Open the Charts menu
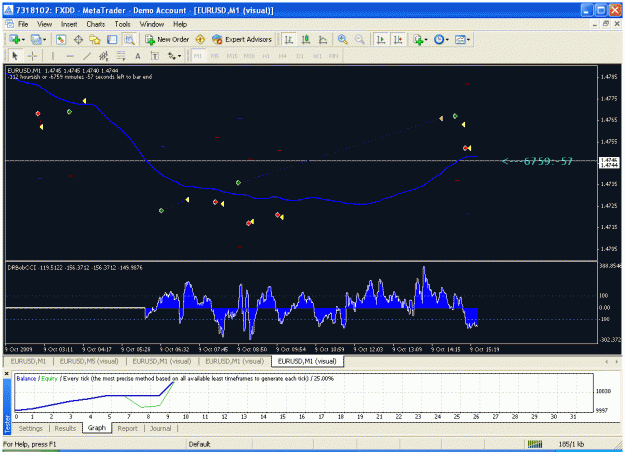Image resolution: width=625 pixels, height=452 pixels. pyautogui.click(x=96, y=24)
